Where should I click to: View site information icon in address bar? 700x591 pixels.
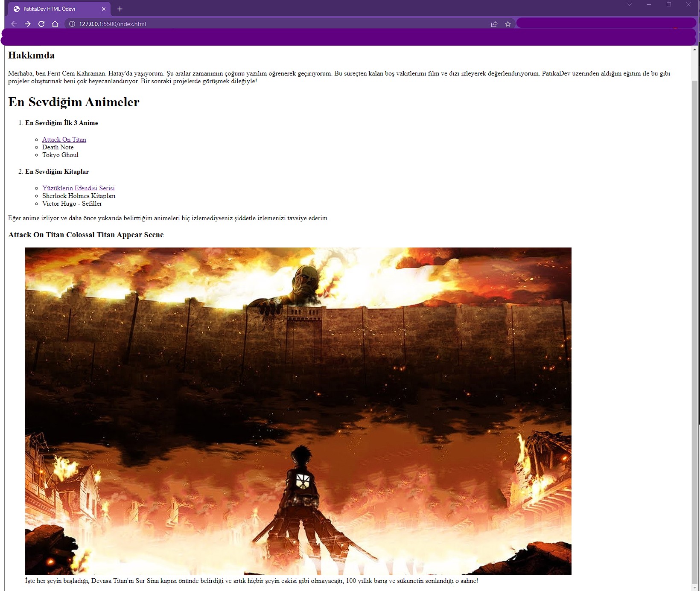[x=72, y=24]
